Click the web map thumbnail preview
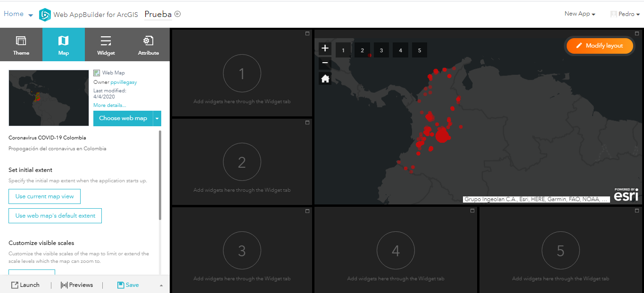Screen dimensions: 644x293 pyautogui.click(x=49, y=98)
